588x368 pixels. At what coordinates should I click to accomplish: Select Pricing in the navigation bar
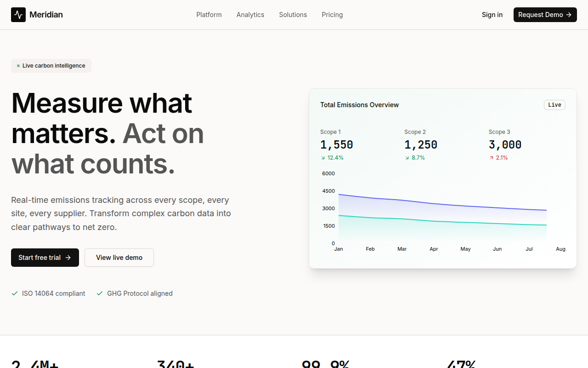pyautogui.click(x=332, y=15)
